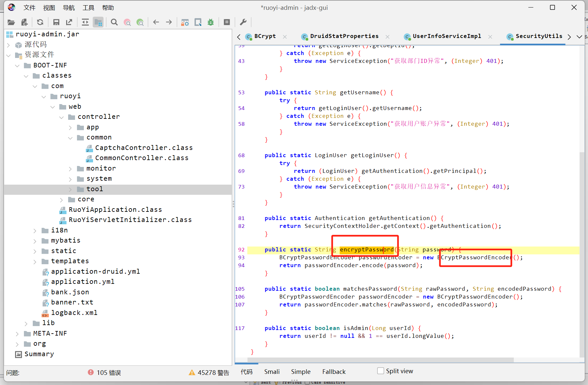Open text search with magnifier icon
This screenshot has height=385, width=588.
(x=114, y=22)
